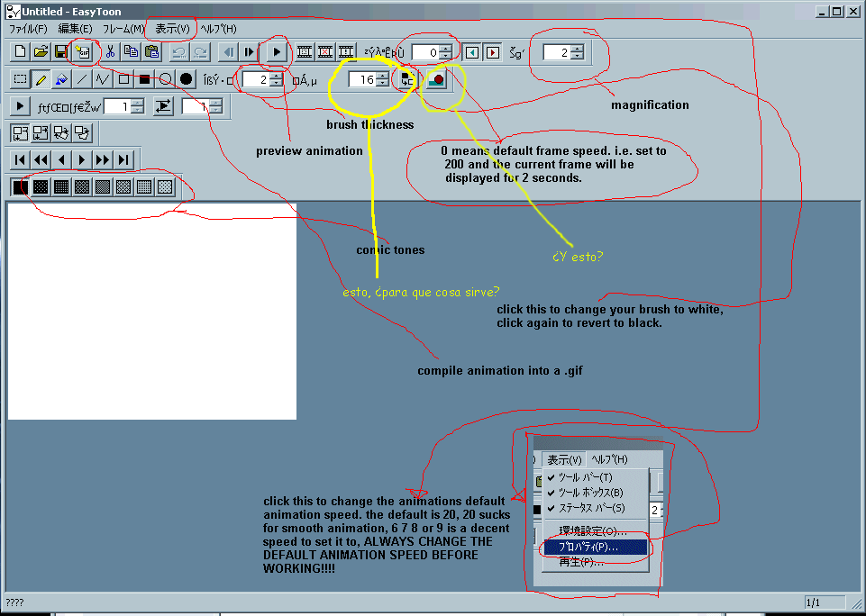Click the Paste clipboard icon
The width and height of the screenshot is (866, 616).
tap(151, 52)
